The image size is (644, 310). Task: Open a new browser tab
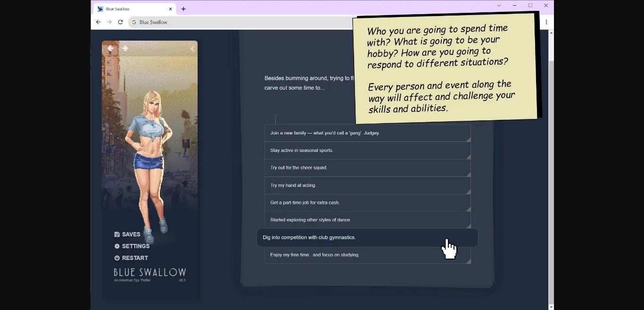(183, 9)
